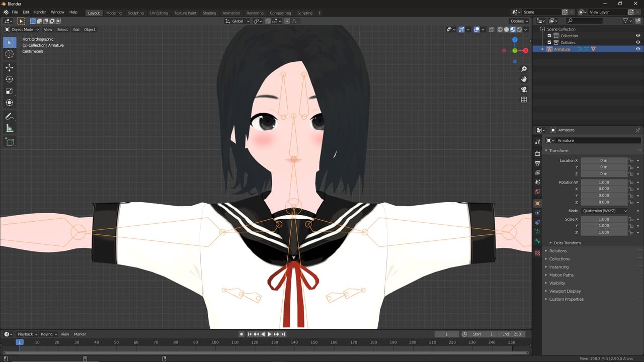Click frame 100 on the timeline
Image resolution: width=644 pixels, height=362 pixels.
(x=215, y=342)
